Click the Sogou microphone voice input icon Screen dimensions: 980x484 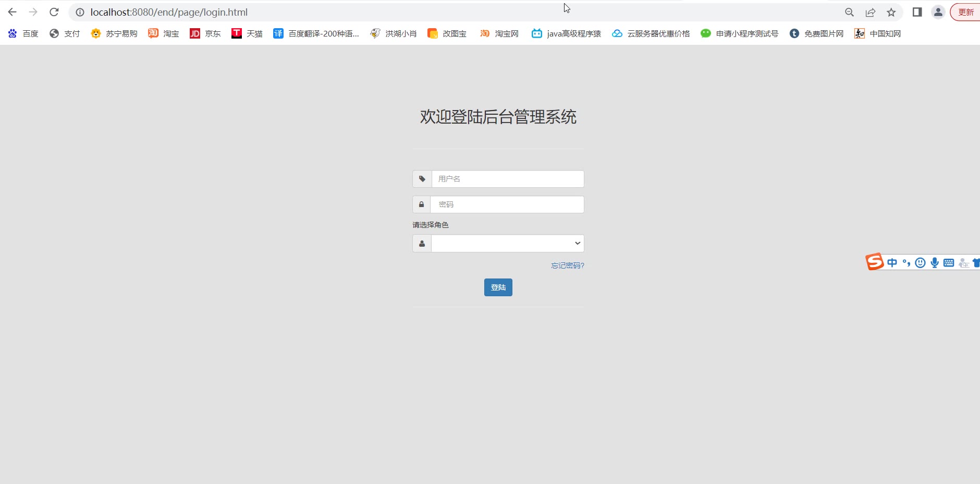(x=935, y=263)
